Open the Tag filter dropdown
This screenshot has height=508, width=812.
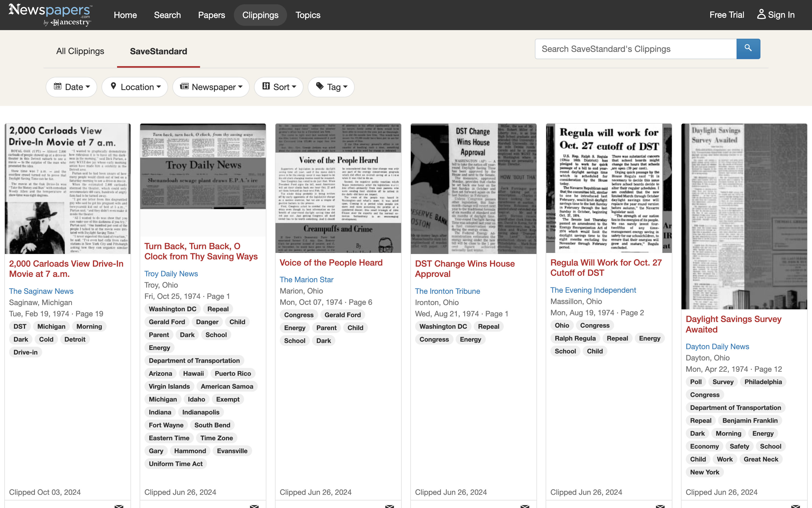(331, 87)
